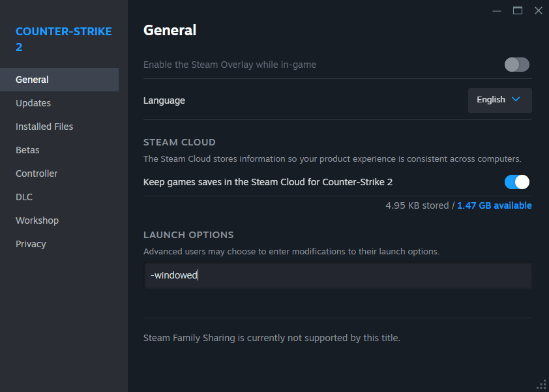The image size is (549, 392).
Task: Minimize the properties window
Action: (497, 10)
